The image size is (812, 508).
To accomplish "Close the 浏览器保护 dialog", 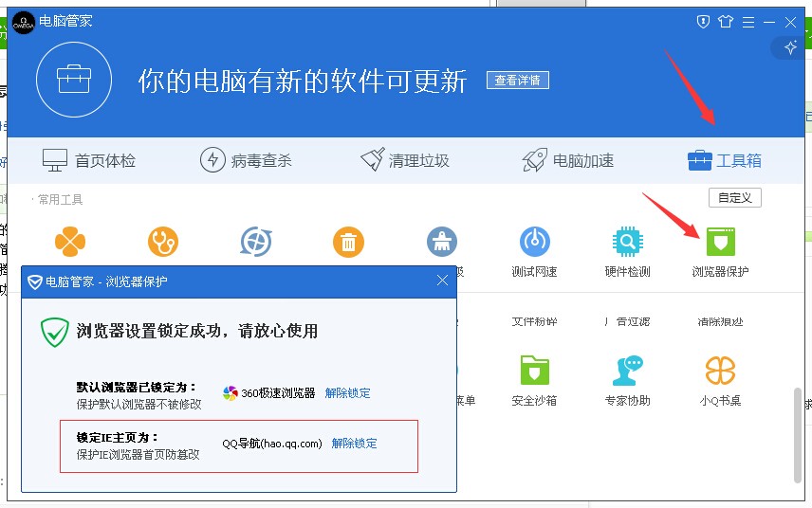I will pyautogui.click(x=442, y=281).
